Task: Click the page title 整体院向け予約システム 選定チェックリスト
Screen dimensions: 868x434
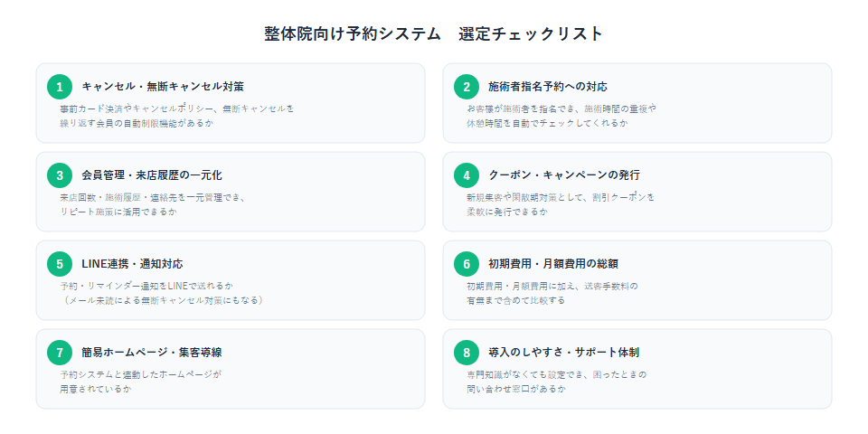Action: click(x=433, y=33)
